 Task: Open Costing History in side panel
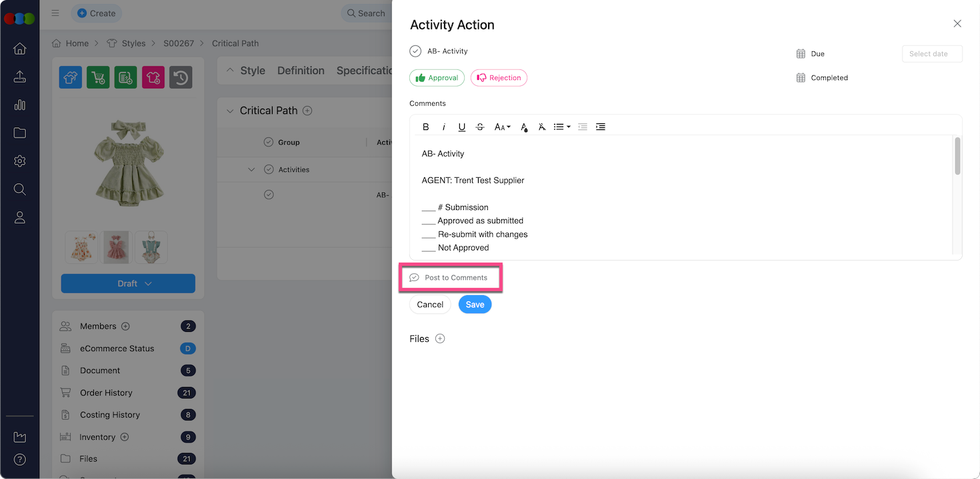click(110, 414)
